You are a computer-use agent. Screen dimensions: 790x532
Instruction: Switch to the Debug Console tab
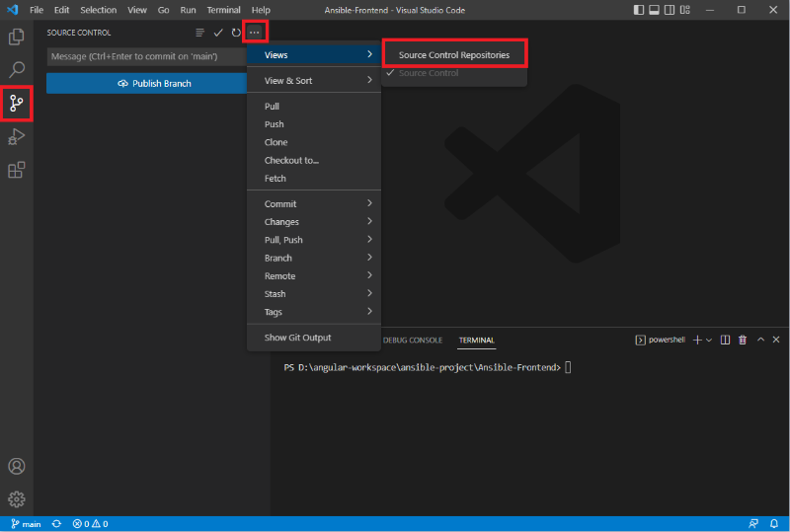[x=413, y=341]
